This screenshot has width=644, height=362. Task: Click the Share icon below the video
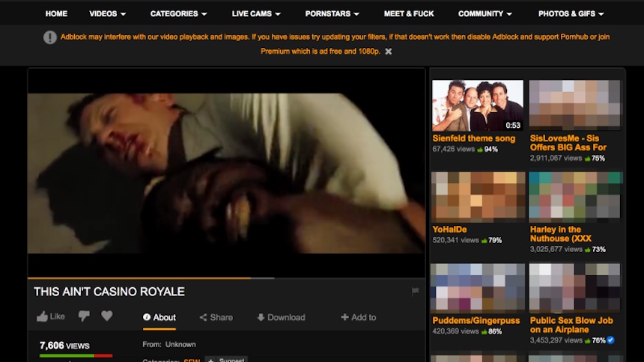pyautogui.click(x=203, y=317)
